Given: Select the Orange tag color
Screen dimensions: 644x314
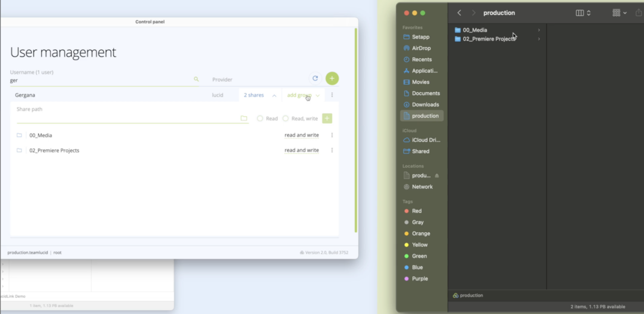Looking at the screenshot, I should pyautogui.click(x=420, y=234).
